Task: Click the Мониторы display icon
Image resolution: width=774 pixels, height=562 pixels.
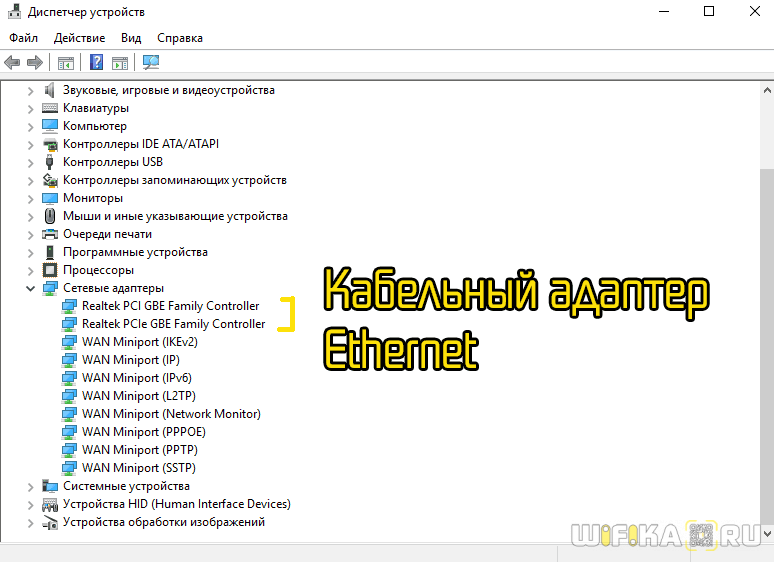Action: (50, 198)
